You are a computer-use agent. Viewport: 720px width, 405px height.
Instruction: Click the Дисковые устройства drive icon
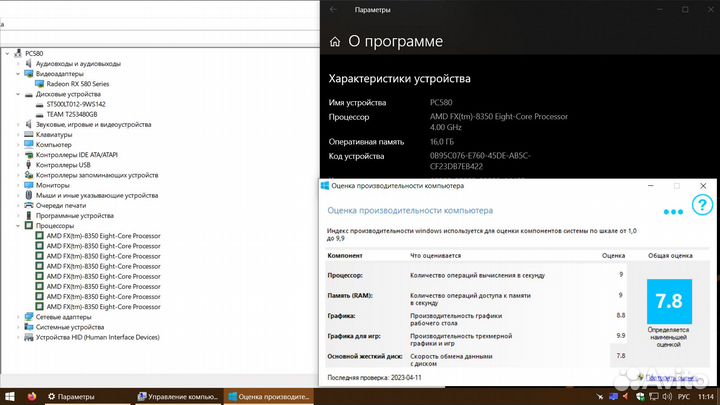coord(28,94)
